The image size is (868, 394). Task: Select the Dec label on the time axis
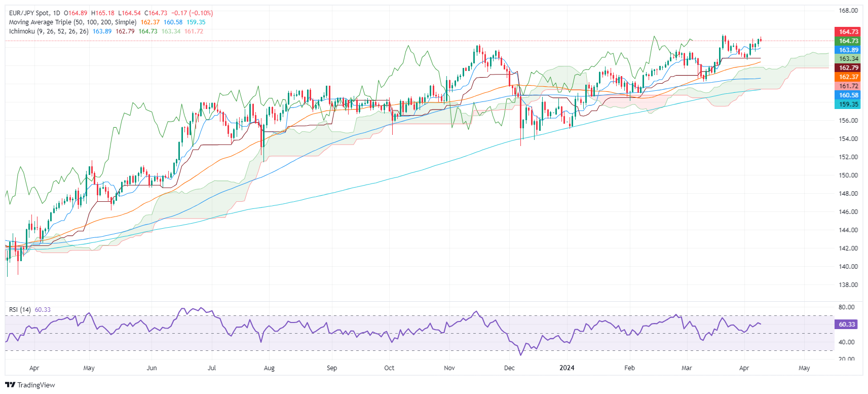coord(509,368)
